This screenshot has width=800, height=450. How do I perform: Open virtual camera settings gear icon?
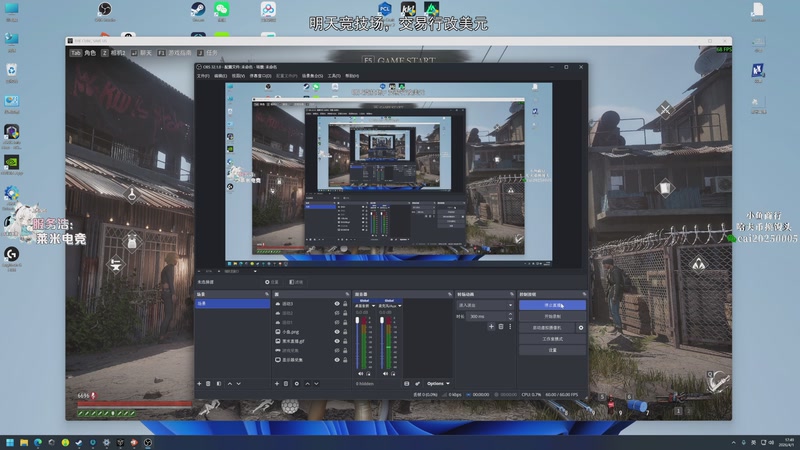(581, 328)
